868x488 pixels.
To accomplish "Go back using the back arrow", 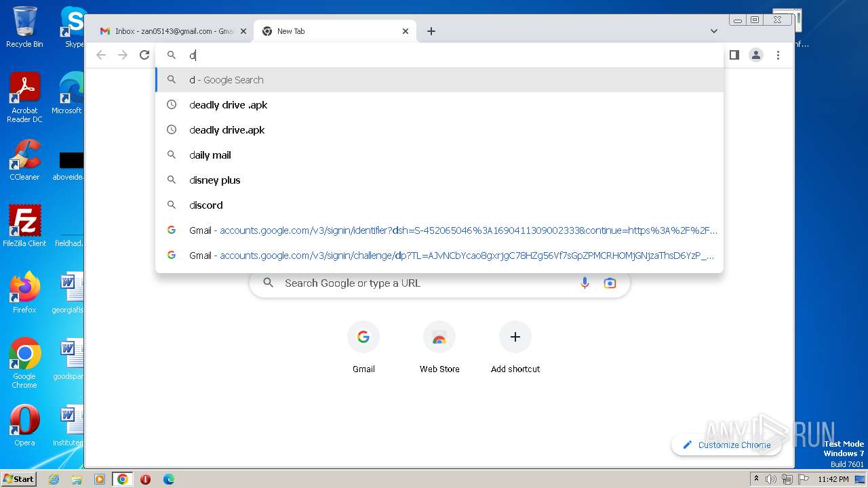I will coord(101,55).
